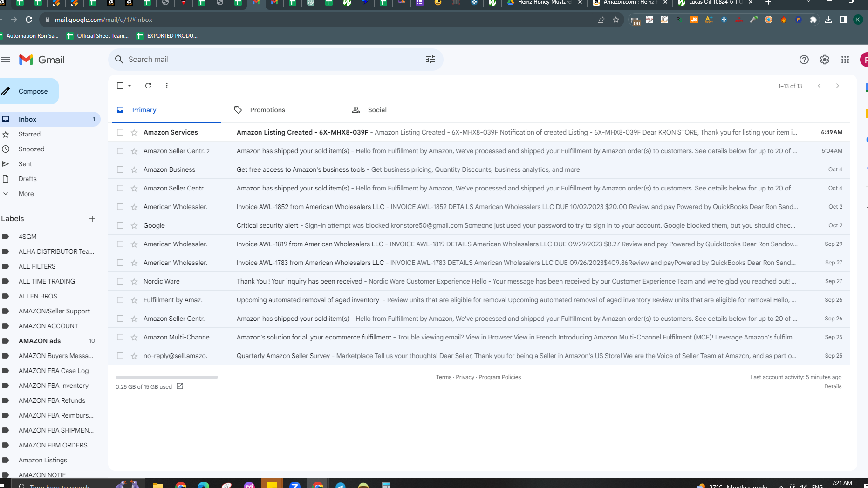Go forward in browser history

14,20
